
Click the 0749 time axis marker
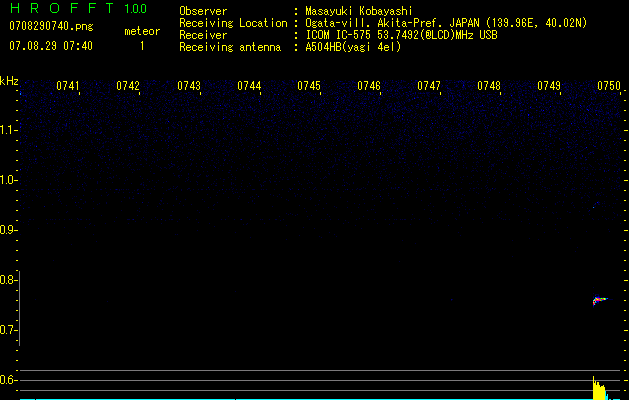click(x=549, y=86)
